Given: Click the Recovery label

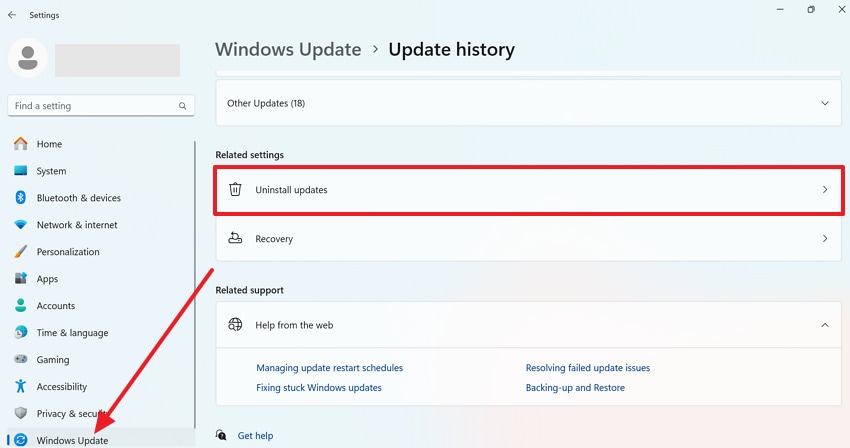Looking at the screenshot, I should click(x=274, y=239).
